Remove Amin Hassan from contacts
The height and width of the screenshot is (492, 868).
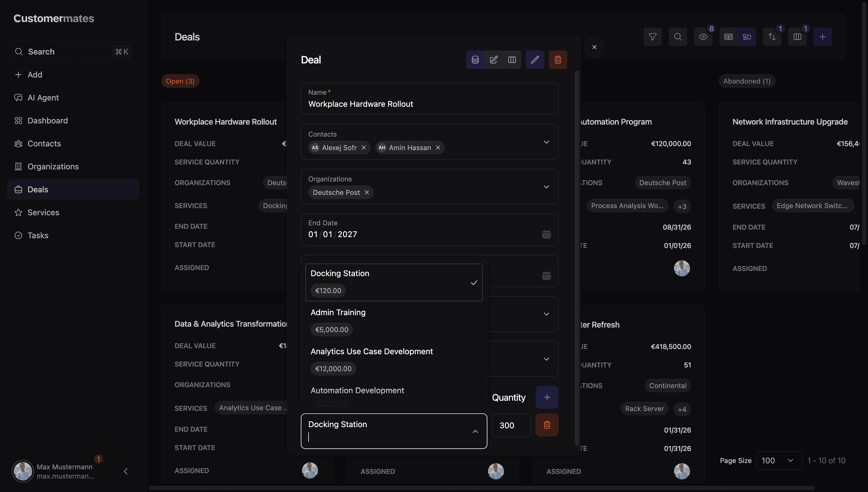coord(437,148)
